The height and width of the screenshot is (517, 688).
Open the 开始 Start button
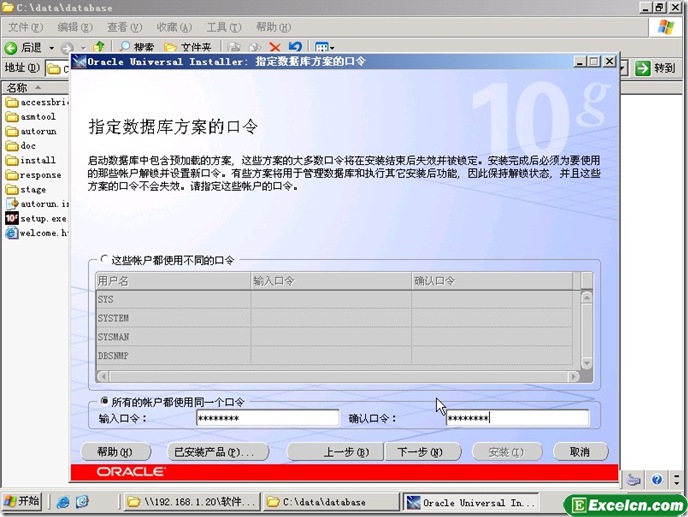click(22, 501)
